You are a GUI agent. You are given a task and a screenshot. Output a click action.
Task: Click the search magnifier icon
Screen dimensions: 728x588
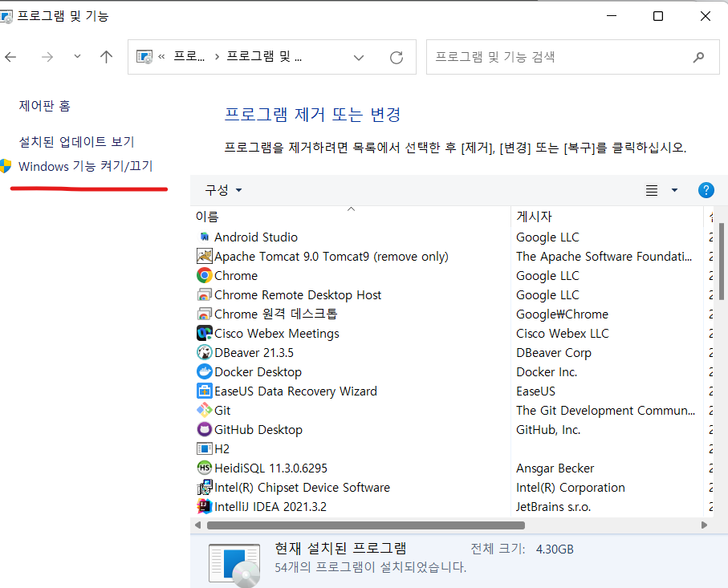pyautogui.click(x=698, y=57)
